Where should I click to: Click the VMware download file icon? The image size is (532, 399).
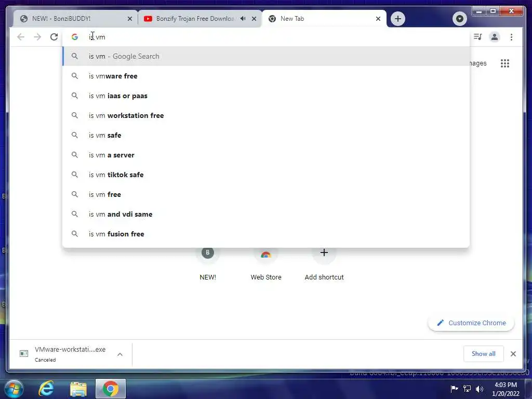click(24, 353)
